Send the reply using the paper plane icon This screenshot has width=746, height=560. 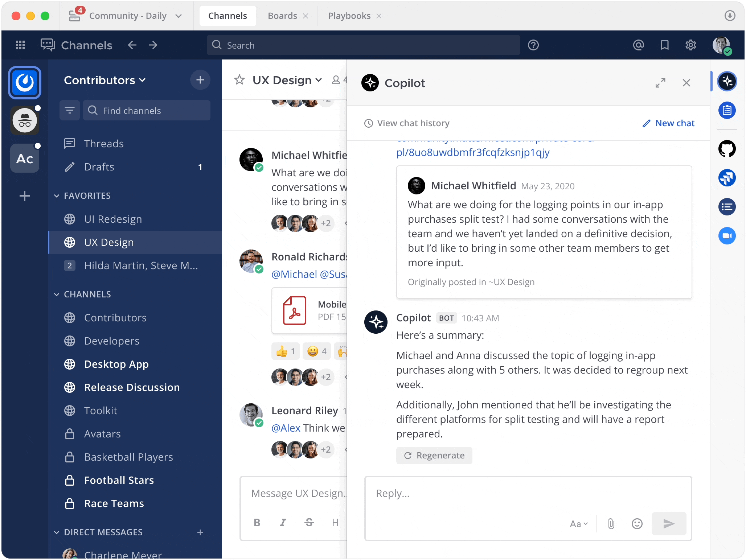click(x=669, y=523)
